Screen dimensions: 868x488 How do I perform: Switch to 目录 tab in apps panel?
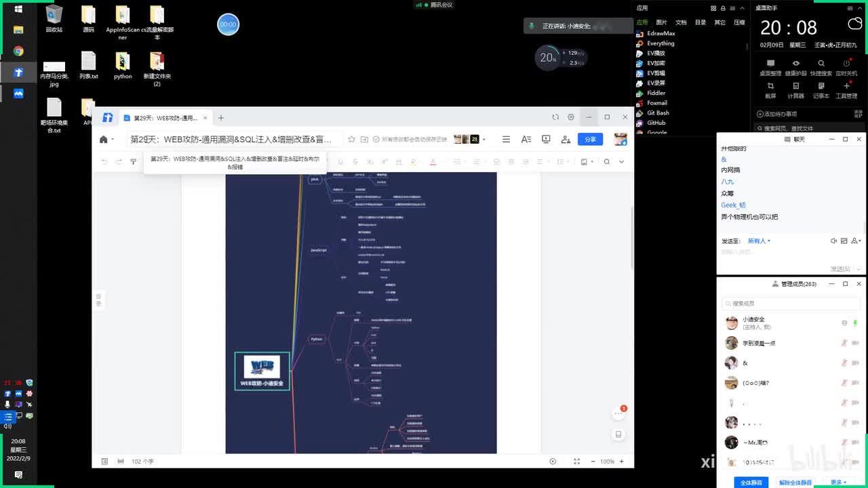701,22
